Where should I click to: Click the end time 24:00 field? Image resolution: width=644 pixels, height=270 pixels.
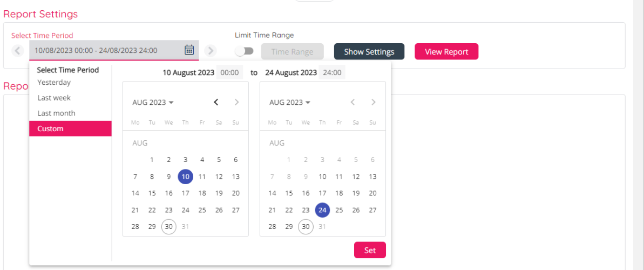pos(332,72)
